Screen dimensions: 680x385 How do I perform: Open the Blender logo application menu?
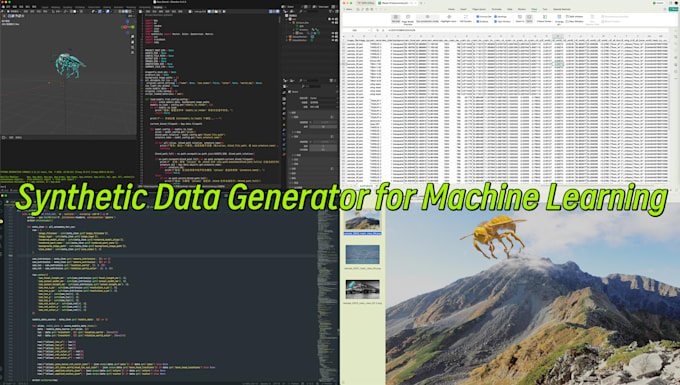(3, 7)
